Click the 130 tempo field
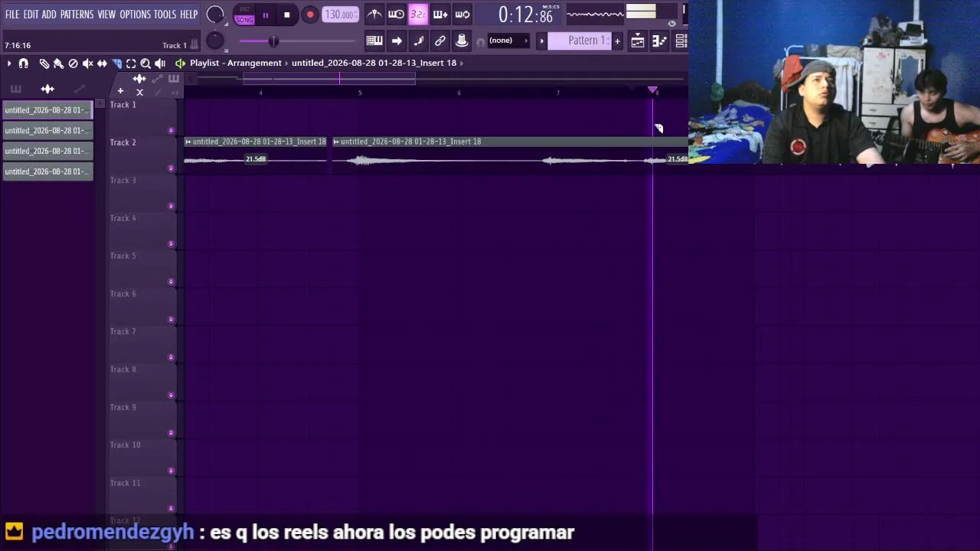The image size is (980, 551). 339,15
